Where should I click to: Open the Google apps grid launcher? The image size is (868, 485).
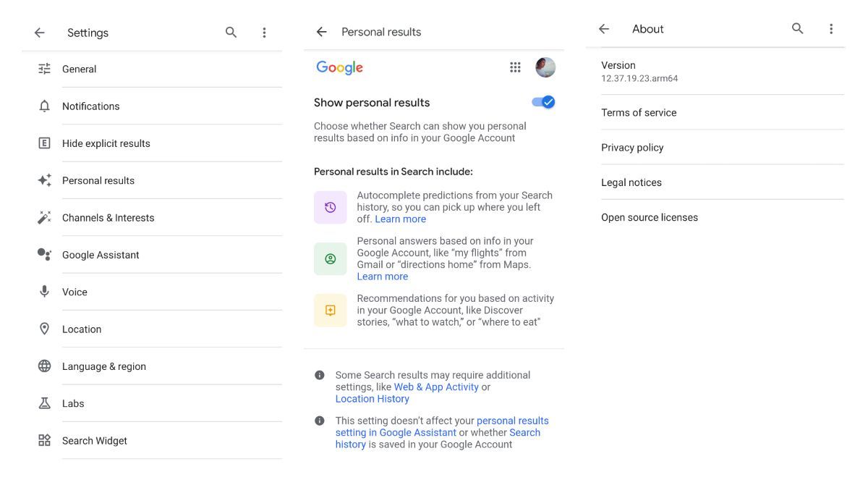tap(515, 67)
